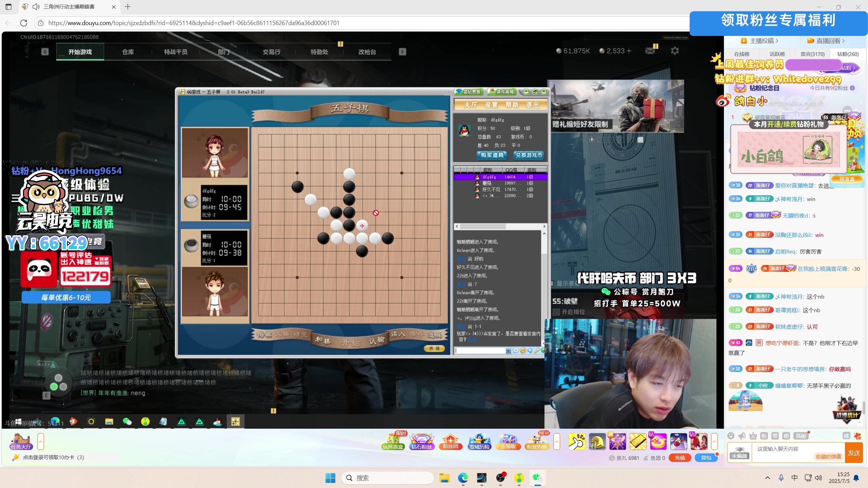Image resolution: width=868 pixels, height=488 pixels.
Task: Click username 想吃宁德虾面 in chat
Action: pyautogui.click(x=782, y=343)
